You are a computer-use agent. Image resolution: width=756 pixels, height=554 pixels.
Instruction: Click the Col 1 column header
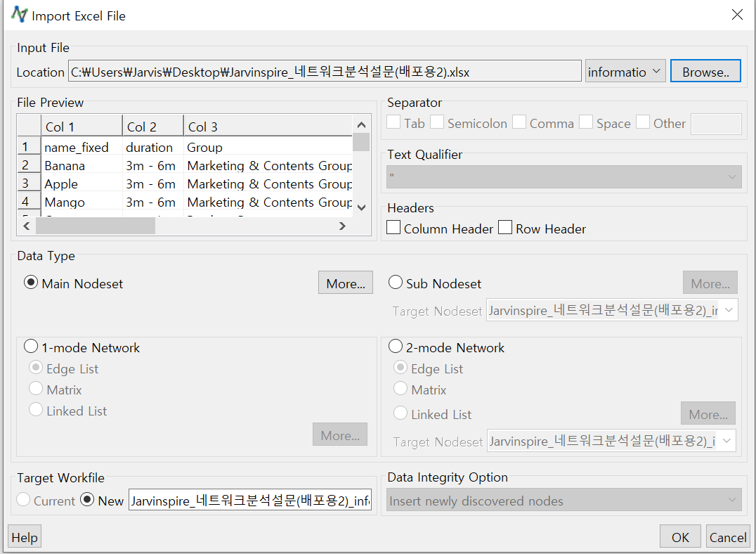[82, 127]
